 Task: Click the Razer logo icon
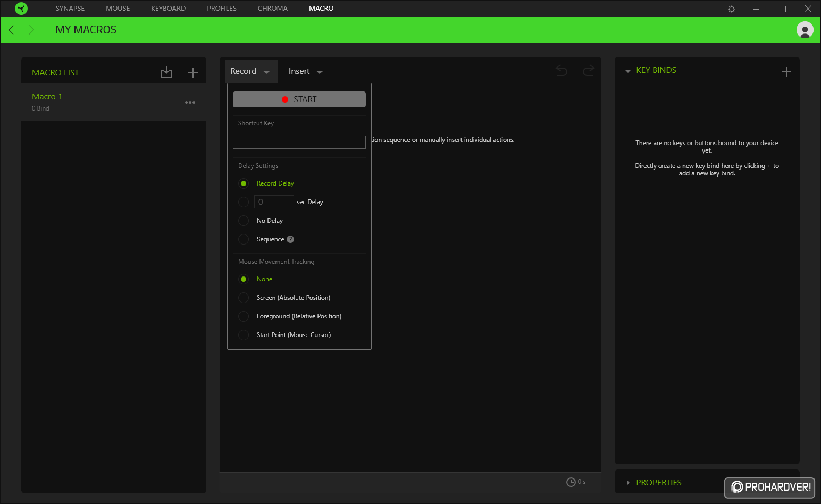click(x=21, y=9)
